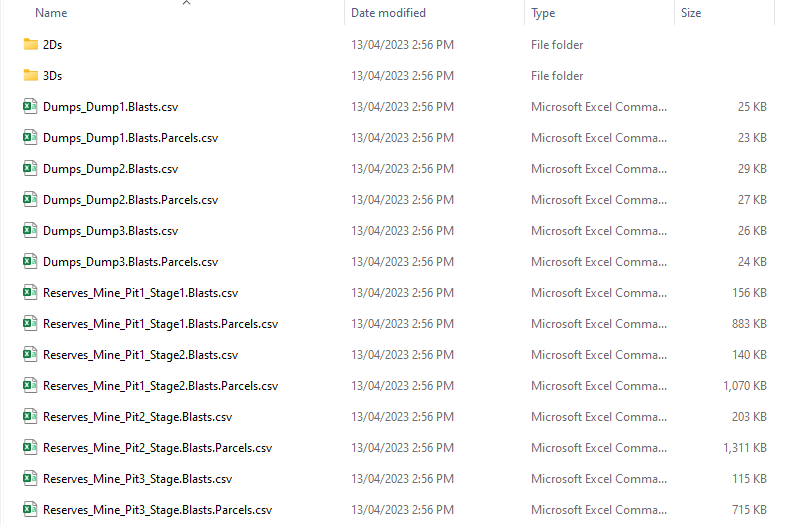Select Dumps_Dump3.Blasts.Parcels.csv file name

[x=130, y=262]
